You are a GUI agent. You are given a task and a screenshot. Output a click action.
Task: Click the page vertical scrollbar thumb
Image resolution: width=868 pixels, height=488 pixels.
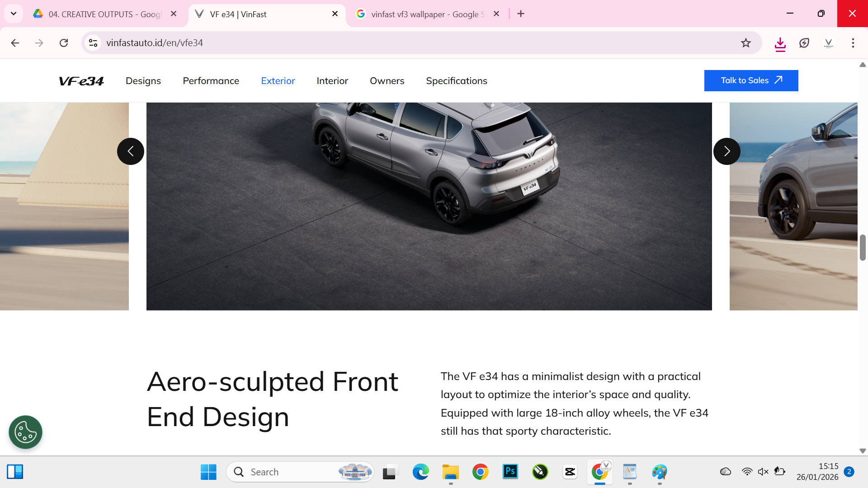click(863, 248)
